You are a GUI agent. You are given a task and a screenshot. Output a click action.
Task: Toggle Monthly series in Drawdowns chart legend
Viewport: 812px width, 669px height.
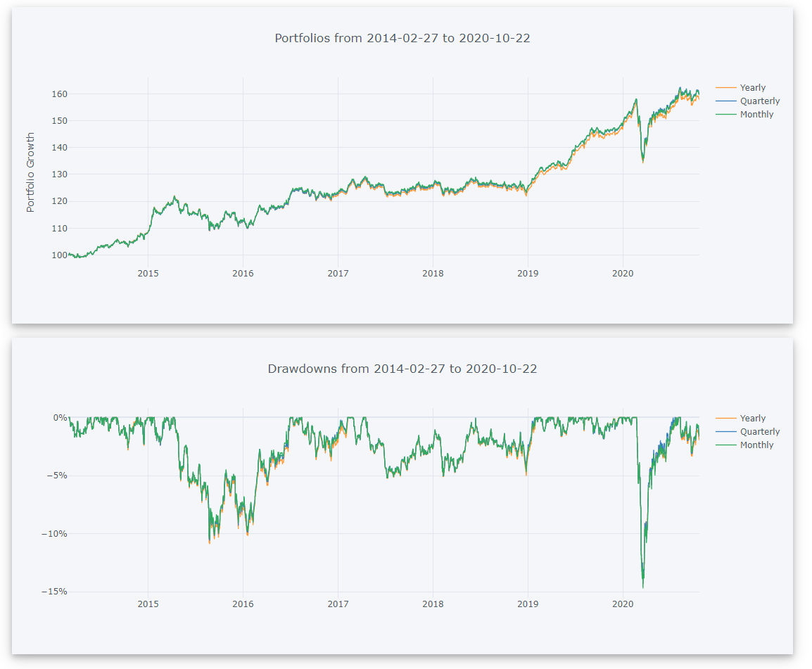coord(756,445)
